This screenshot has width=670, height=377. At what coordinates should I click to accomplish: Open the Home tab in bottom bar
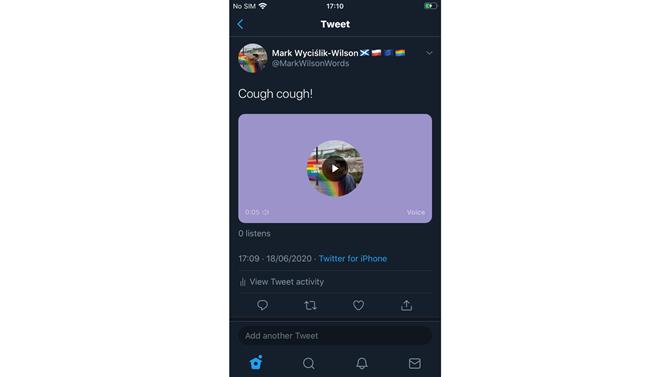(256, 362)
